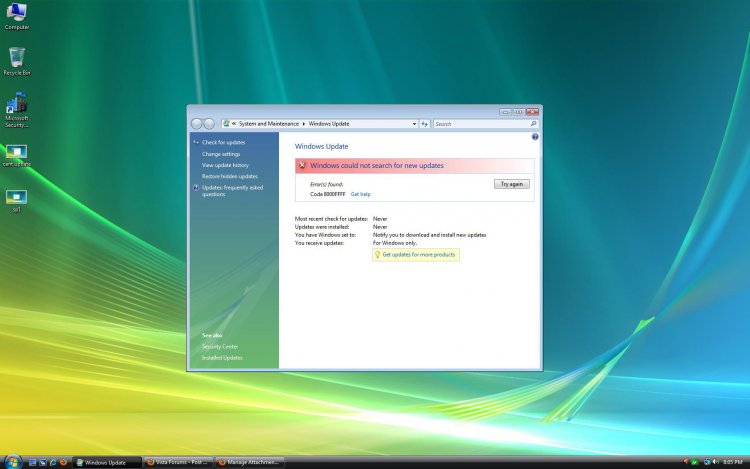Open the address bar dropdown arrow

(x=414, y=124)
